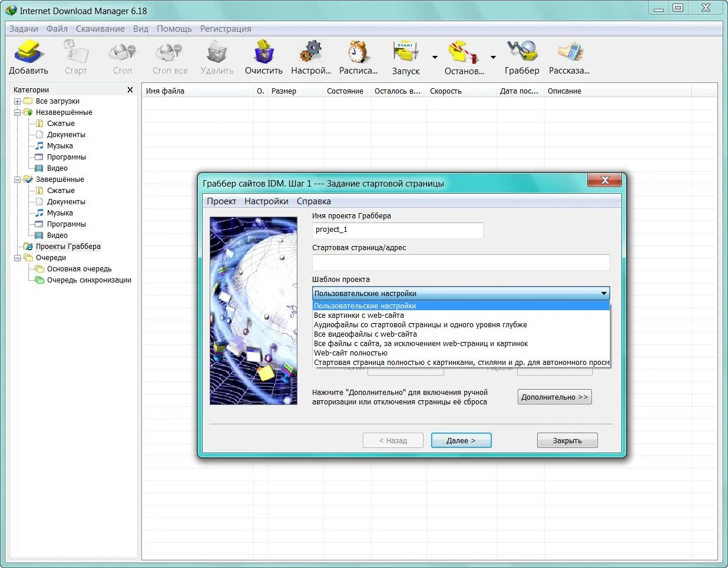Select Программы under Незавершённые

pos(67,157)
